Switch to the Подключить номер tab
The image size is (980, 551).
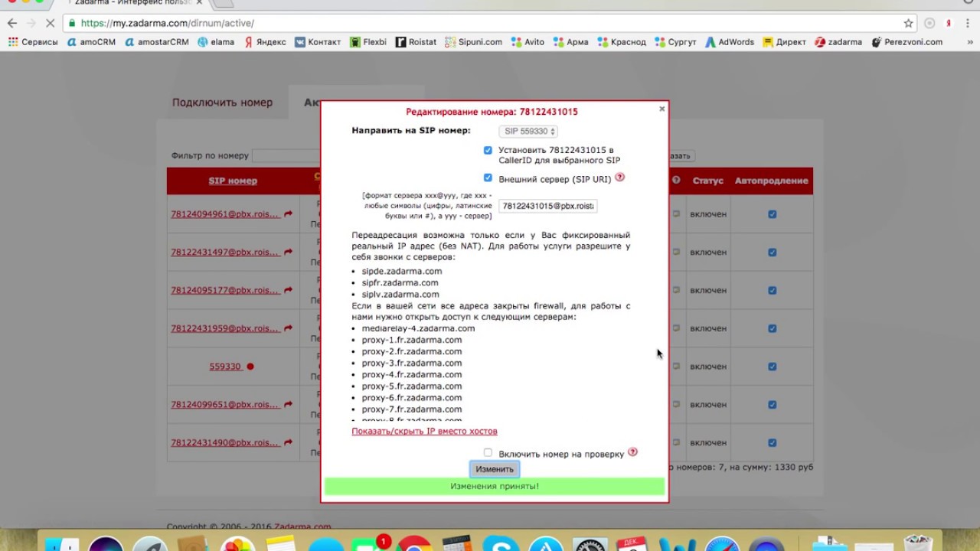[222, 103]
